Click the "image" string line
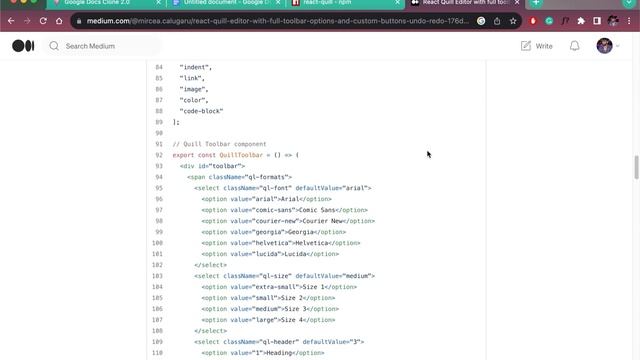Screen dimensions: 640x360 coord(194,89)
